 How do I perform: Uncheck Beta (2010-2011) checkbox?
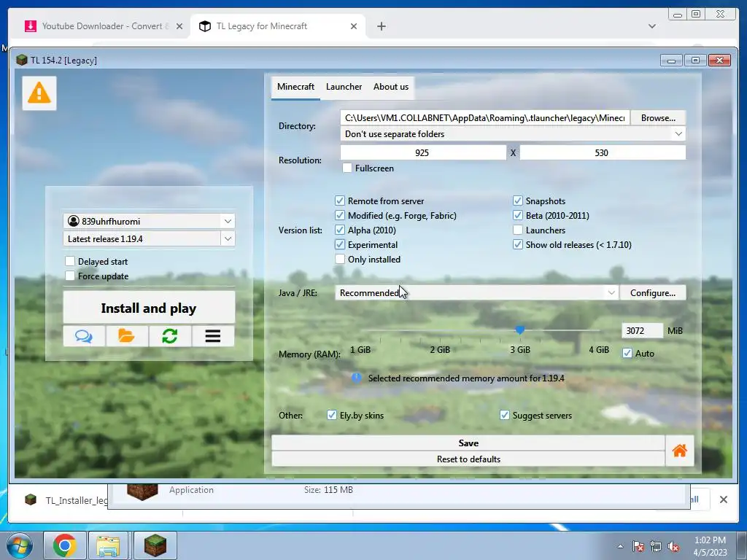(x=518, y=215)
